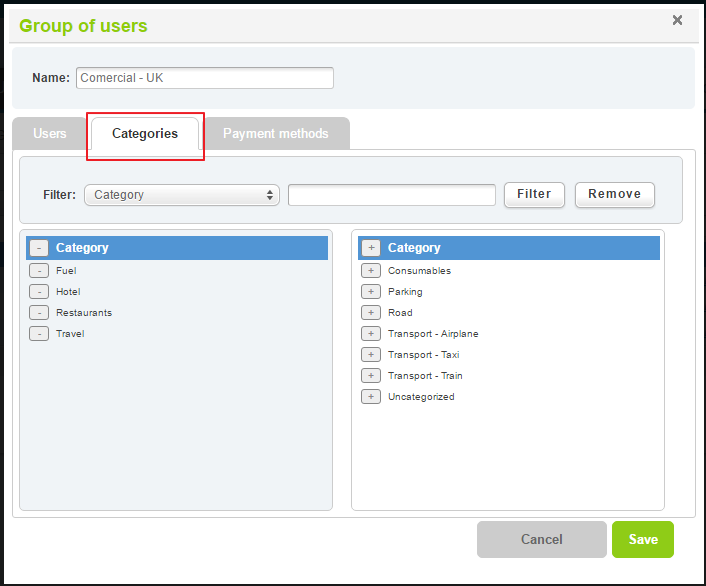Add the Parking category

371,292
